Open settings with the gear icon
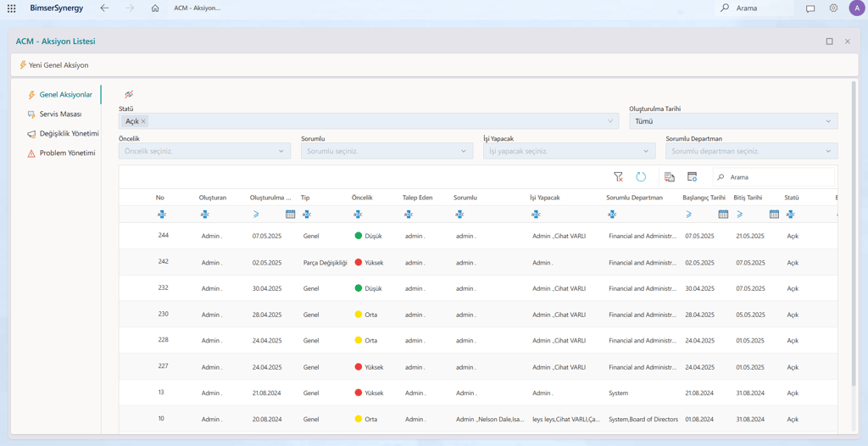Image resolution: width=868 pixels, height=446 pixels. click(833, 8)
